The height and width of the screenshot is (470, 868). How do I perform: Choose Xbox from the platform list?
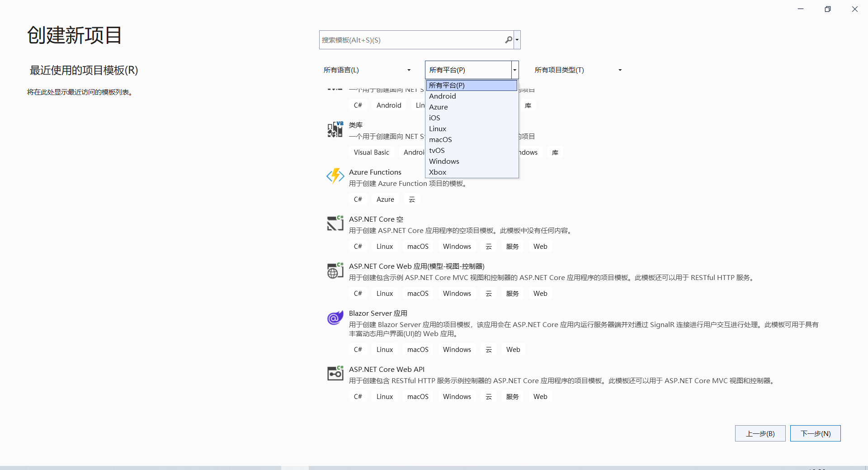tap(472, 172)
